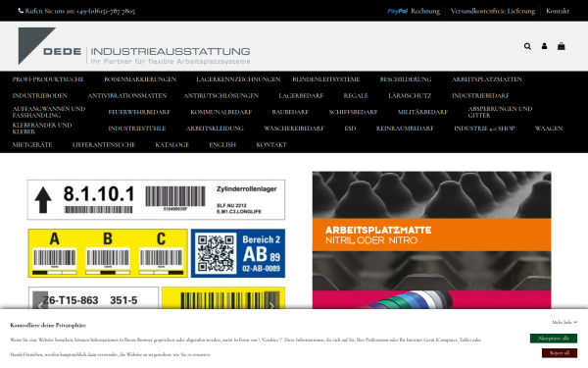588x368 pixels.
Task: Open Kataloge menu item
Action: click(x=172, y=144)
